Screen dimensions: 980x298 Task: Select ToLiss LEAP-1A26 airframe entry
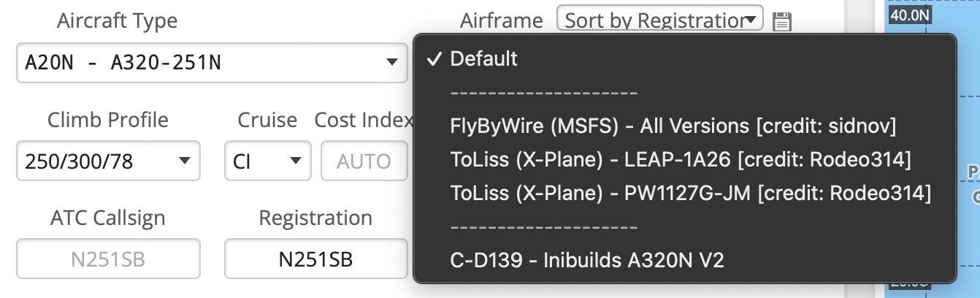681,159
